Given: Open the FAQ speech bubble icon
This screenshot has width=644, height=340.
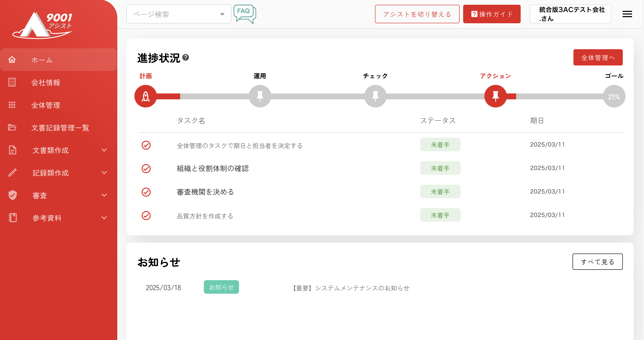Looking at the screenshot, I should (x=244, y=14).
